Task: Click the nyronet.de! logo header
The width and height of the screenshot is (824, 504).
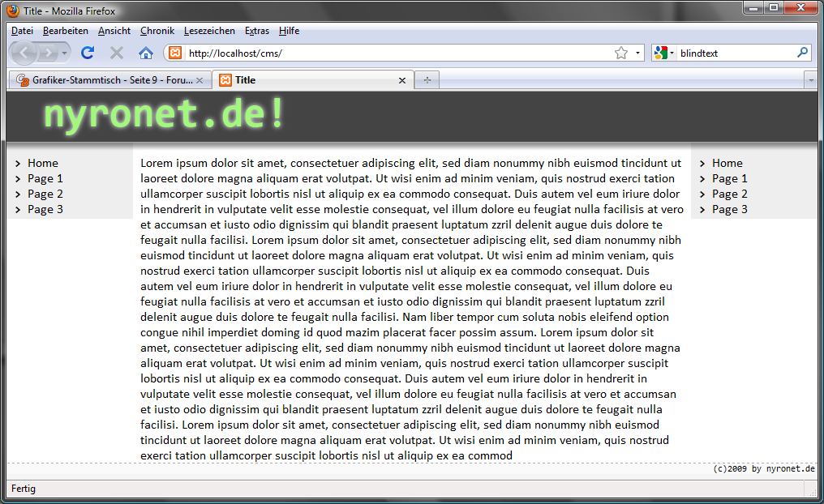Action: point(164,114)
